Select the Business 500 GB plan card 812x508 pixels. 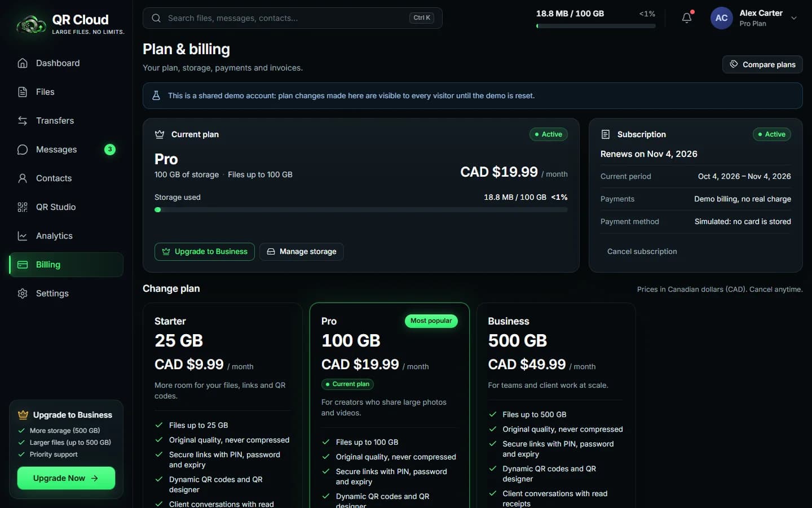(x=556, y=405)
